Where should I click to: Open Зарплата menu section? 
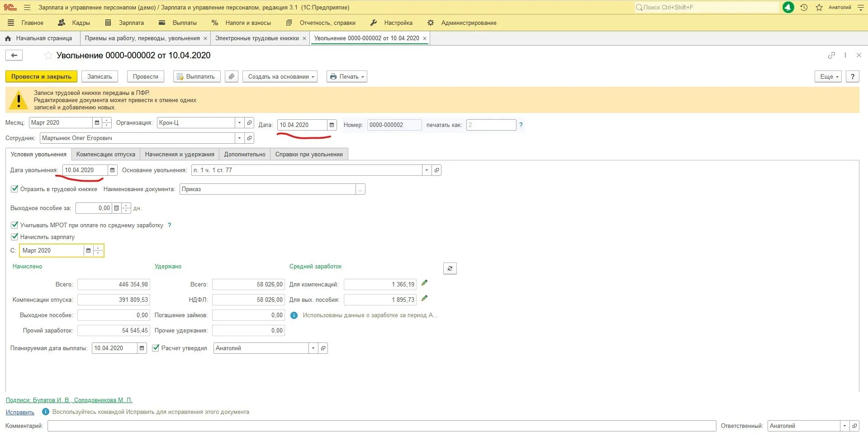pos(124,23)
